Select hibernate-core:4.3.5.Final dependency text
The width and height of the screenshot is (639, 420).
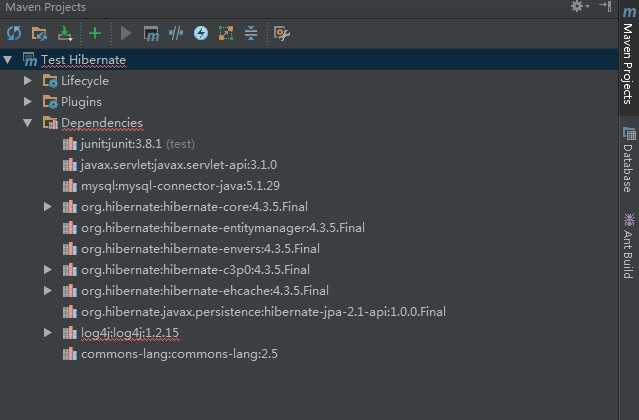(194, 207)
